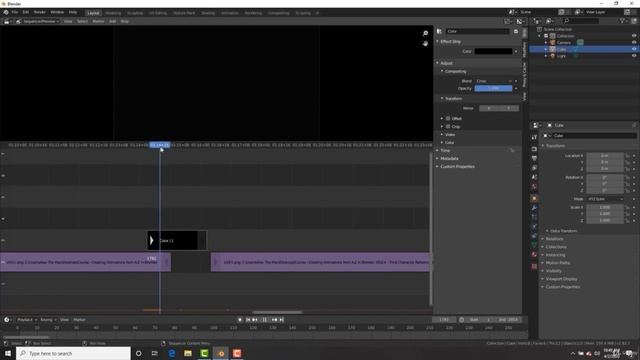Open the Blender logo menu
Screen dimensions: 640x360
[x=6, y=12]
